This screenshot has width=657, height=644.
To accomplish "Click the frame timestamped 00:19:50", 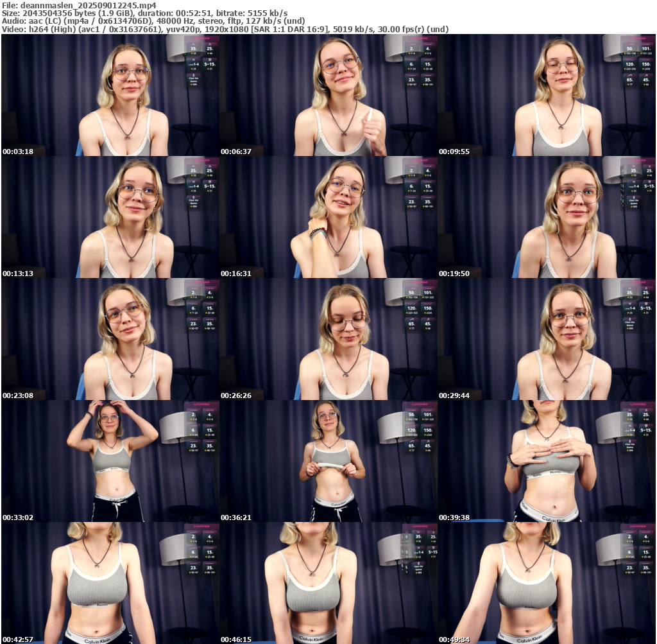I will point(547,217).
